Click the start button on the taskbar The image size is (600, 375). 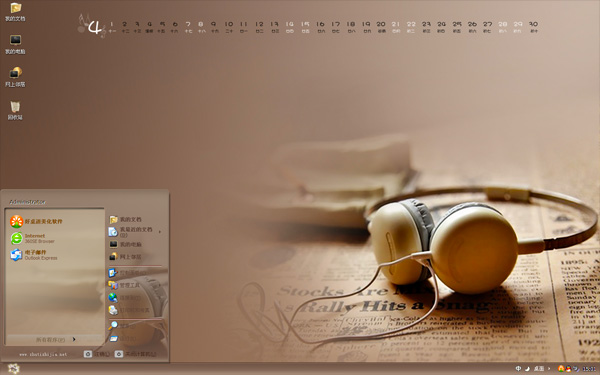pyautogui.click(x=13, y=368)
